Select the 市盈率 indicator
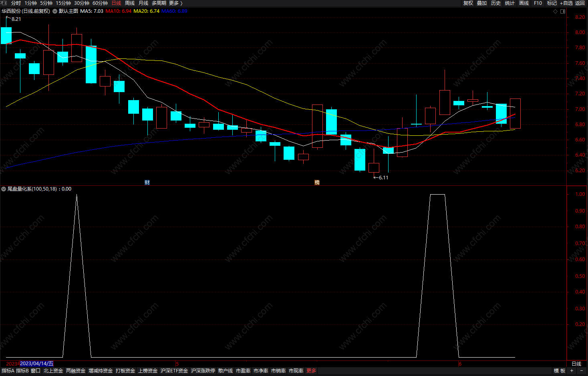The width and height of the screenshot is (588, 376). coord(243,371)
